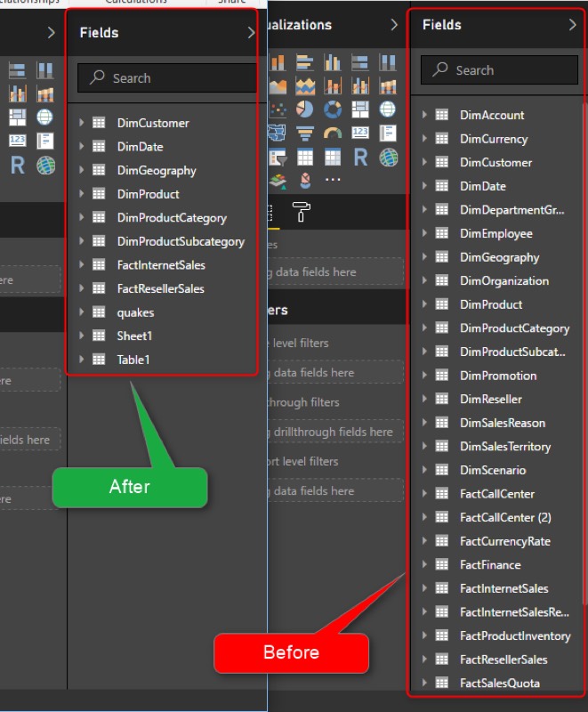The image size is (588, 712).
Task: Select DimScenario table name
Action: [x=493, y=470]
